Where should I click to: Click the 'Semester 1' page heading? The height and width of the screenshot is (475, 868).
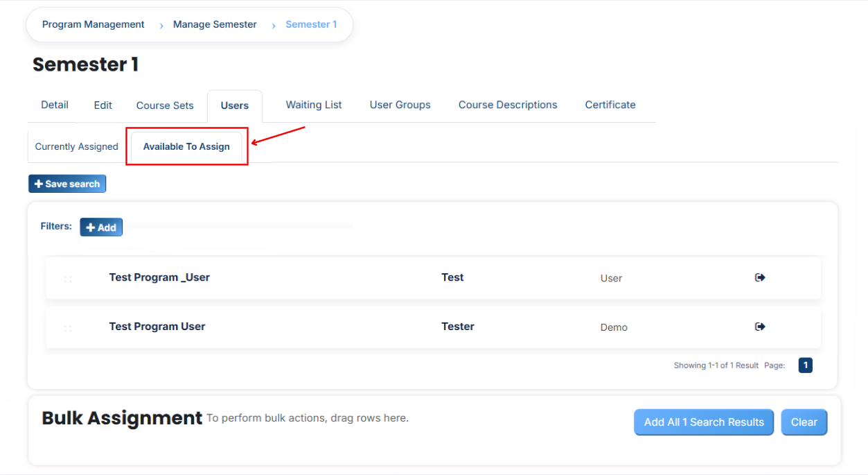tap(86, 64)
